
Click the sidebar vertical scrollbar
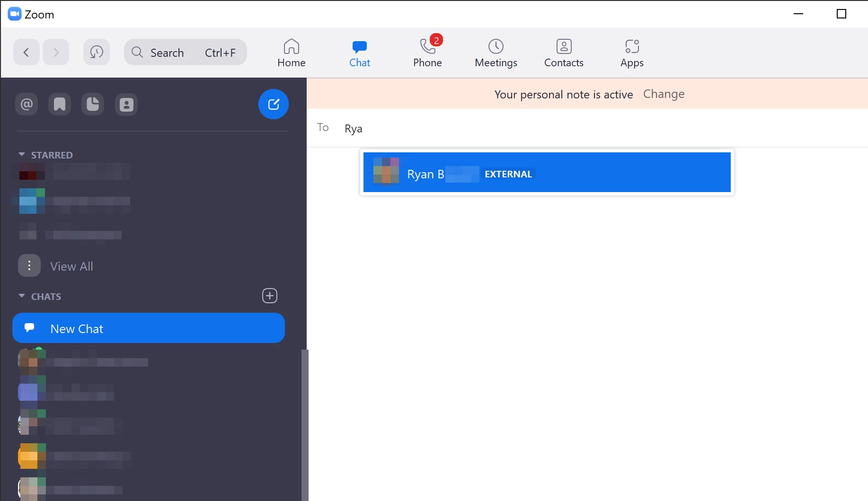pyautogui.click(x=304, y=425)
